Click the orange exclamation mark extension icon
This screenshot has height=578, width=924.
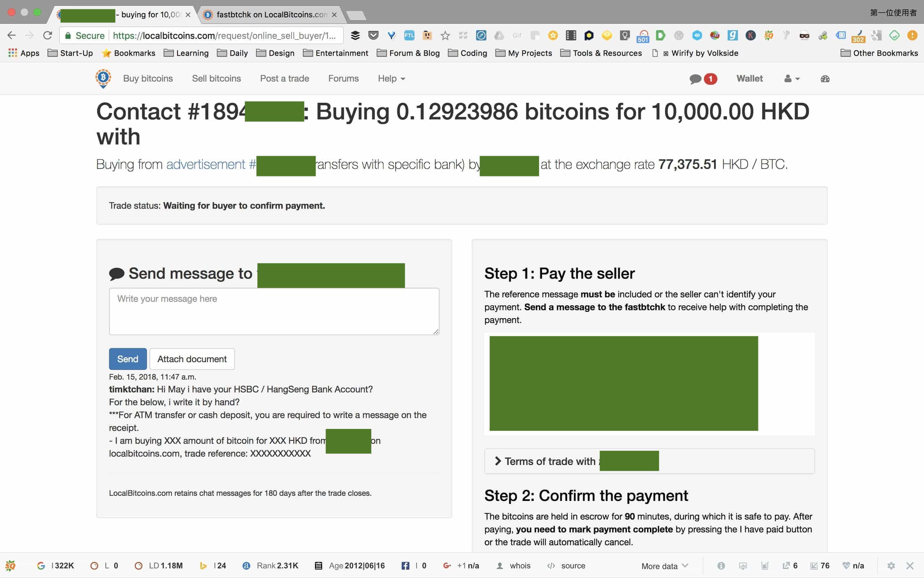pyautogui.click(x=912, y=36)
